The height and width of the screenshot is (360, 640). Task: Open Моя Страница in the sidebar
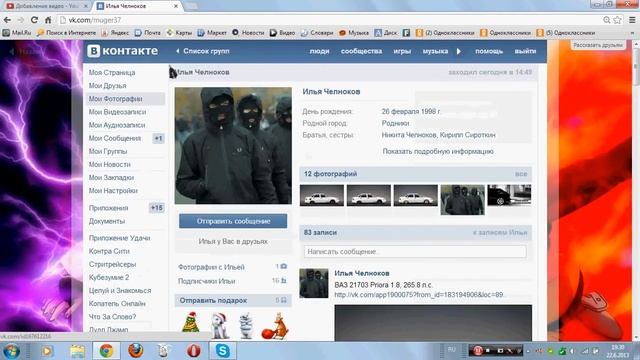coord(112,73)
